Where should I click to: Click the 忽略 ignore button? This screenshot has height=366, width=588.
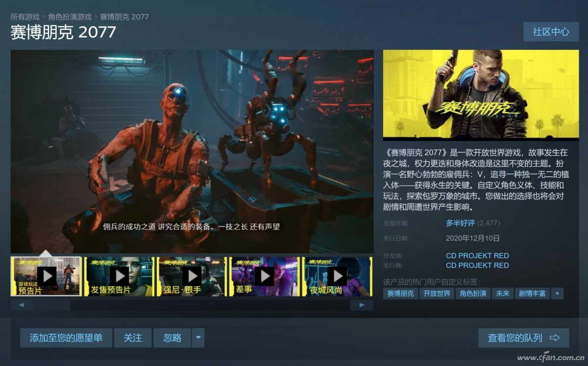[172, 338]
